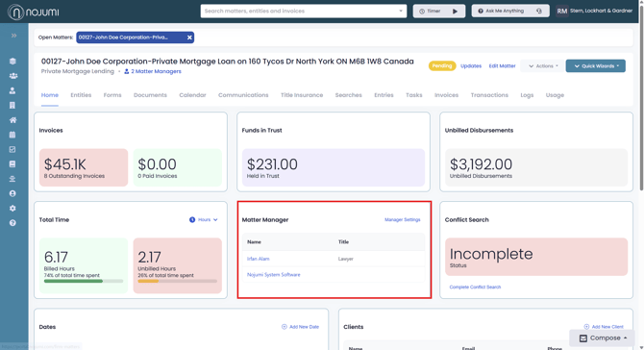The width and height of the screenshot is (644, 350).
Task: Click the history icon beside Ask Me Anything
Action: [539, 12]
